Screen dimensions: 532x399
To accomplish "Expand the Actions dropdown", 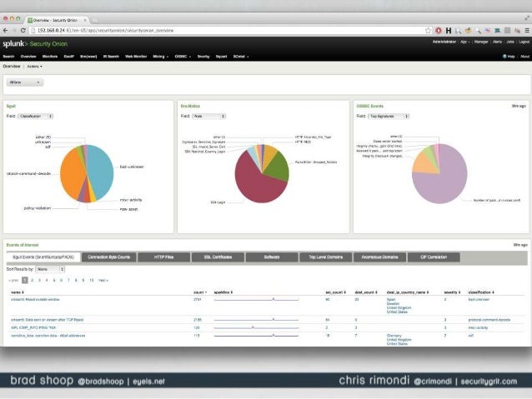I will (x=35, y=67).
